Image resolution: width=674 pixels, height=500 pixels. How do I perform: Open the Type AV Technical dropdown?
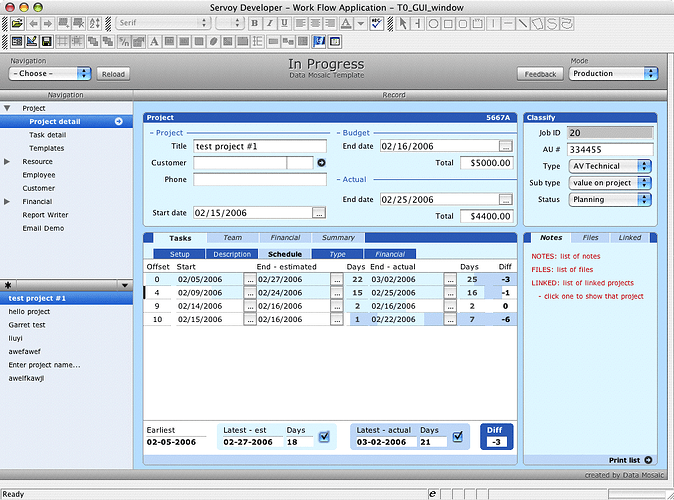click(x=610, y=166)
